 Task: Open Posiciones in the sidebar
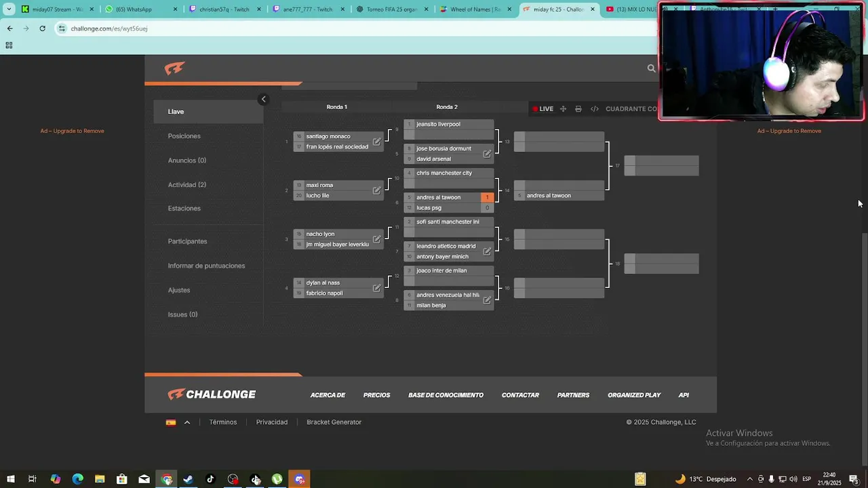click(x=184, y=136)
